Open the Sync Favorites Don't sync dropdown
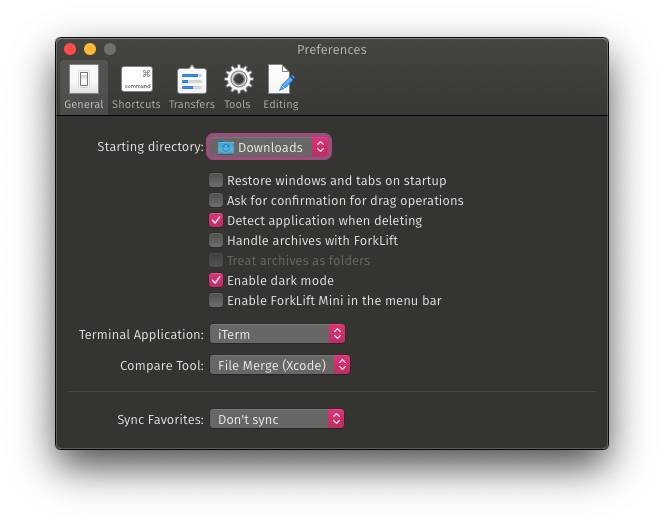This screenshot has height=523, width=664. [x=277, y=419]
